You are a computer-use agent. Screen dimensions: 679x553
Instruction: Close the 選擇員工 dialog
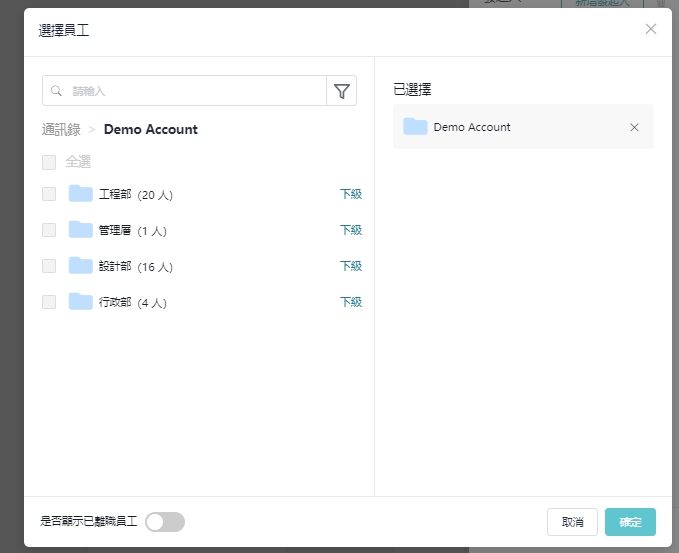[x=651, y=29]
